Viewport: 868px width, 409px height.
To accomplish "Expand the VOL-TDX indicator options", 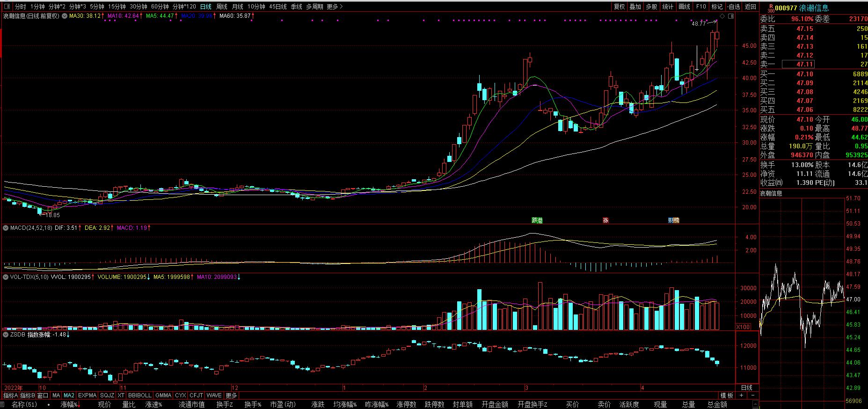I will point(6,277).
